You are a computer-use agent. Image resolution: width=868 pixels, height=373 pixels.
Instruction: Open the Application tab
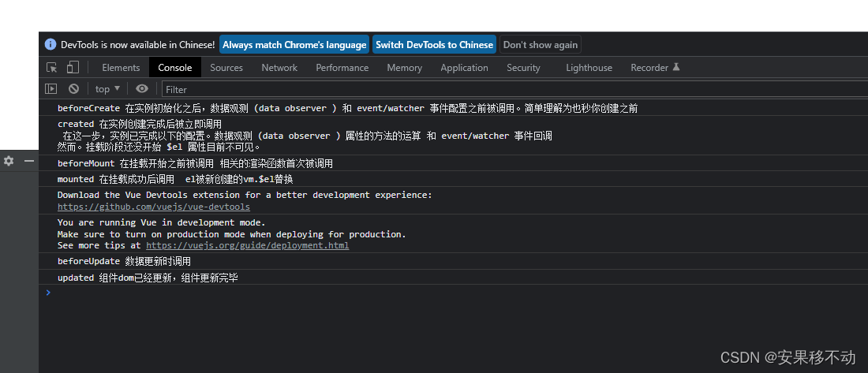click(x=465, y=68)
